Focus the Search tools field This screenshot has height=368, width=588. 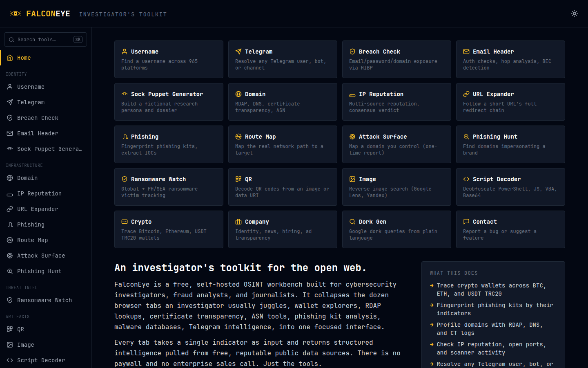(x=45, y=40)
